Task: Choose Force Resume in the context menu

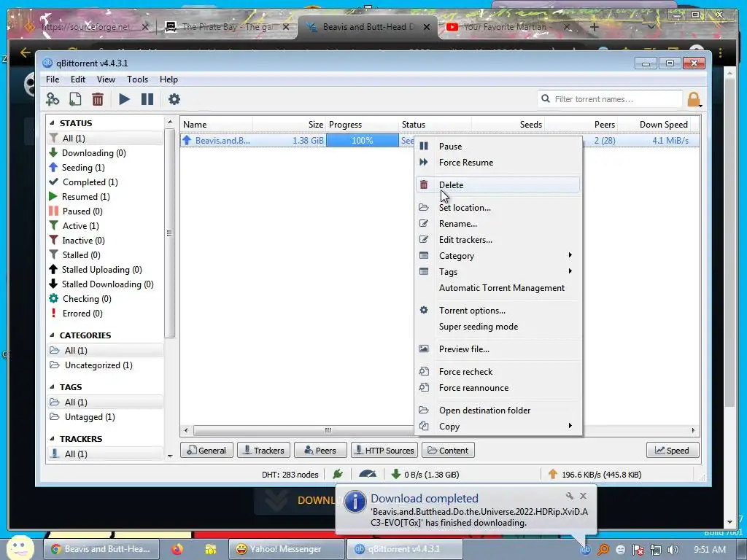Action: pyautogui.click(x=498, y=163)
